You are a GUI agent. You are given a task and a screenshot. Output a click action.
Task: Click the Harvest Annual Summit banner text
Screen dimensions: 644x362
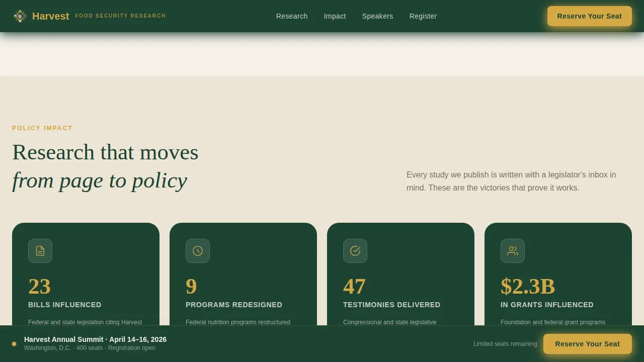click(95, 339)
